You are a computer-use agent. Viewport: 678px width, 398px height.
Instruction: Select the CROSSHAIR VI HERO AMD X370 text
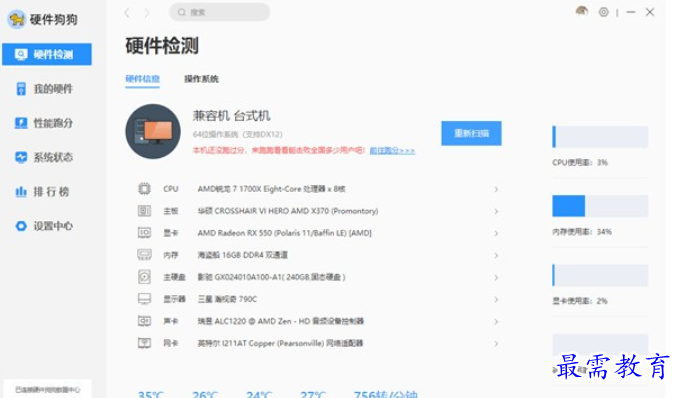point(288,211)
